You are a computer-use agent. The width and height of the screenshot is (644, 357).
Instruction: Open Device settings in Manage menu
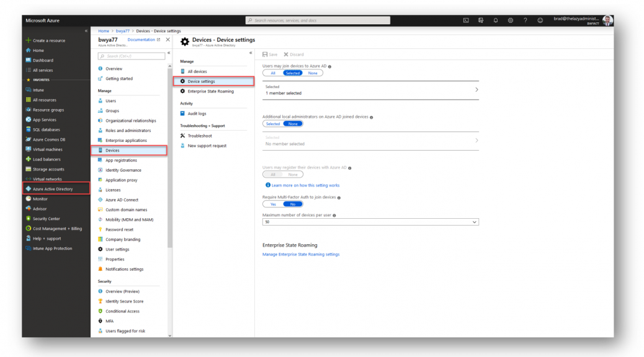[214, 81]
